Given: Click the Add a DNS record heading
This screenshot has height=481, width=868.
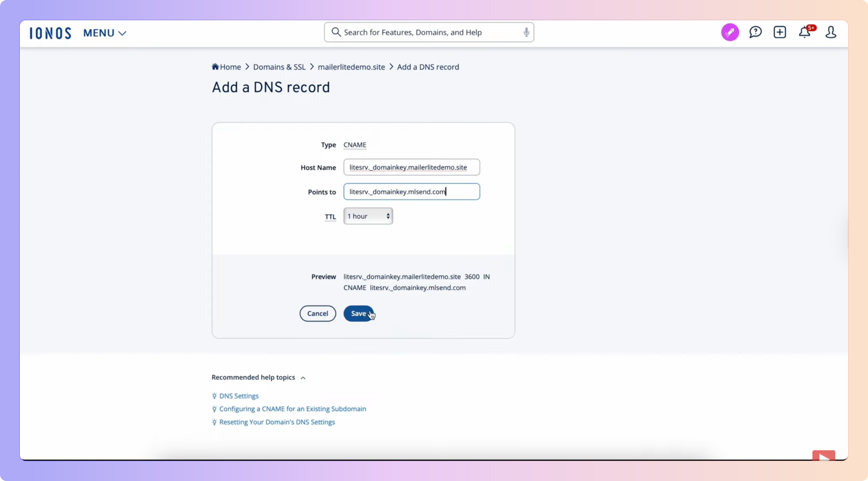Looking at the screenshot, I should click(x=271, y=88).
